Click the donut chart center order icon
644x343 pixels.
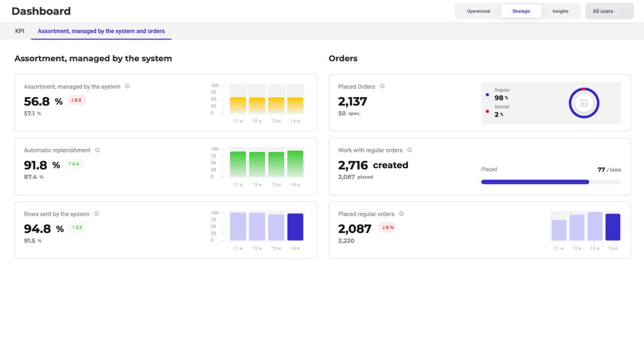(584, 103)
